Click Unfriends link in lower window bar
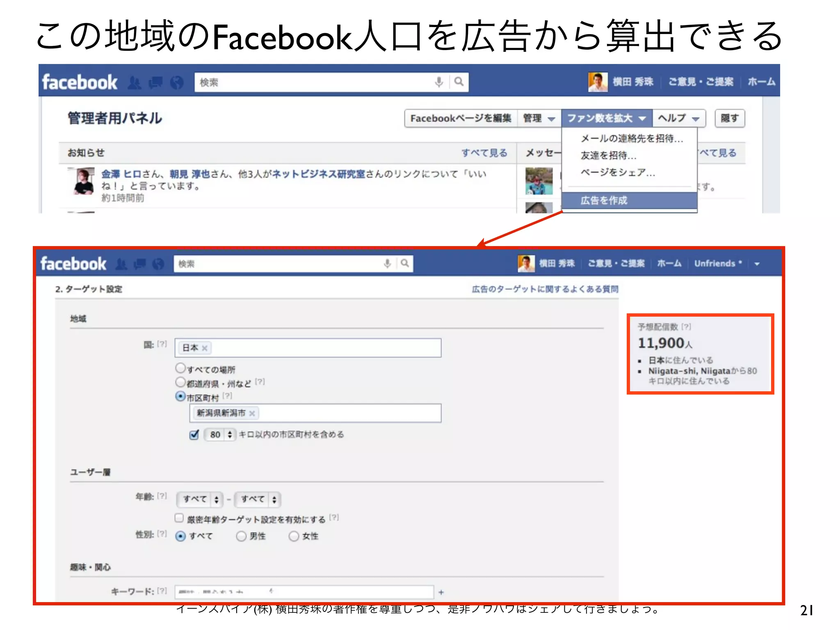This screenshot has width=840, height=630. [718, 264]
